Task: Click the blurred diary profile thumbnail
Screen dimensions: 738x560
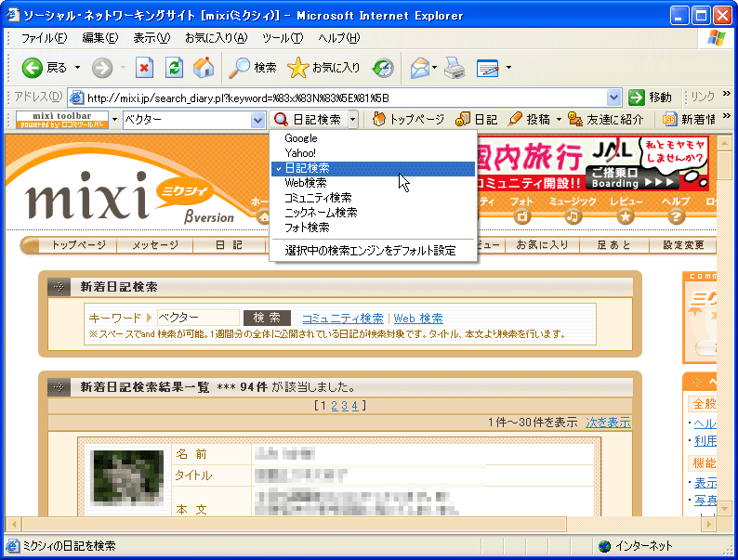Action: coord(128,477)
